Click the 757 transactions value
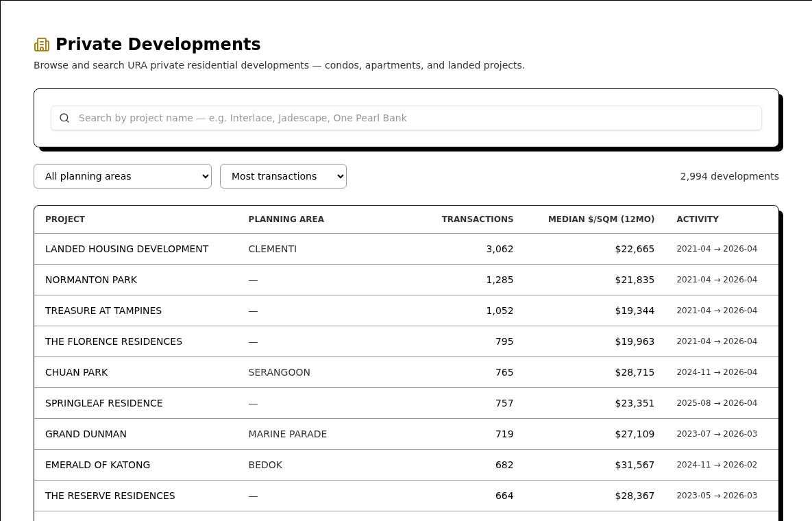This screenshot has height=521, width=812. point(504,404)
